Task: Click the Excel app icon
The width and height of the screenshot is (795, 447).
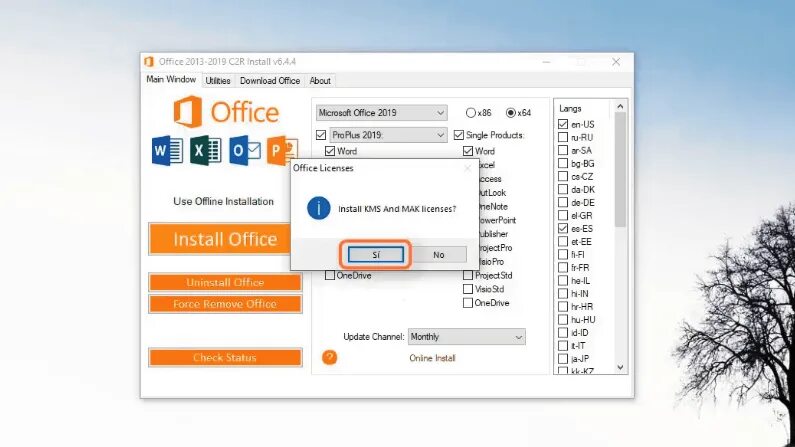Action: click(205, 151)
